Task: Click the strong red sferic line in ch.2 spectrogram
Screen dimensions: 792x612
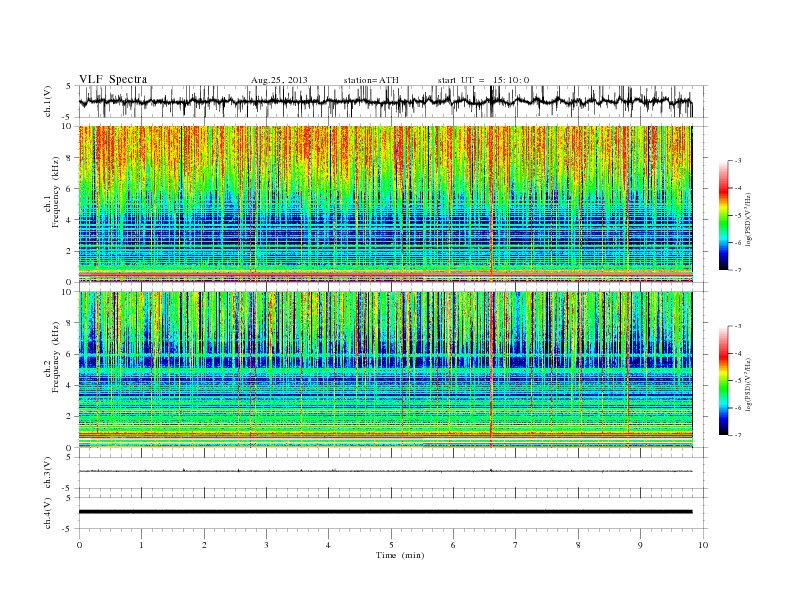Action: 490,369
